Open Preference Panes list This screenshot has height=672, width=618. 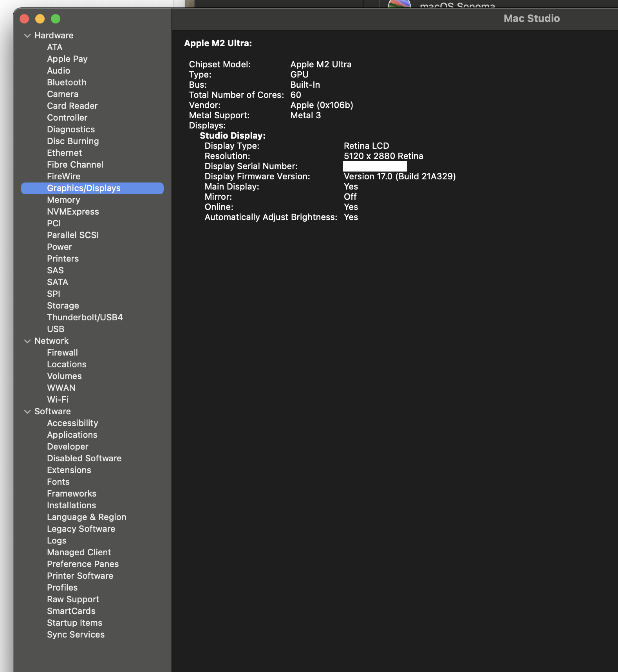click(x=83, y=564)
